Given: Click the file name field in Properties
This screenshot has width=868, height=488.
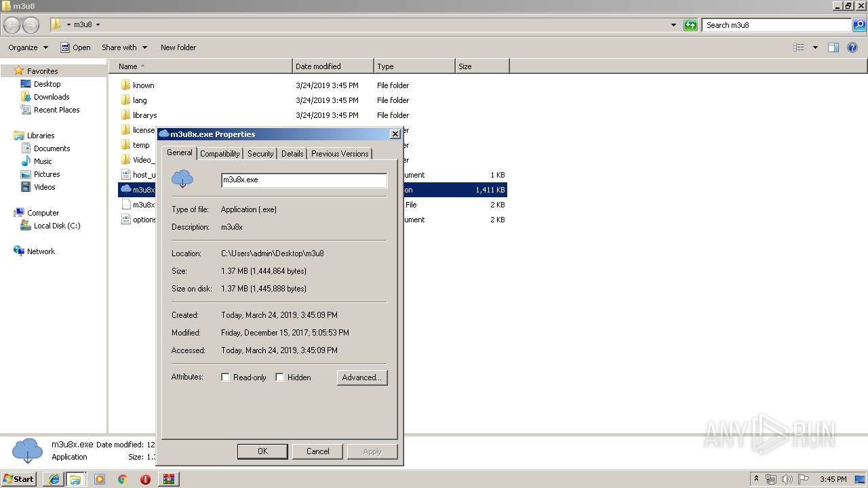Looking at the screenshot, I should pos(304,180).
